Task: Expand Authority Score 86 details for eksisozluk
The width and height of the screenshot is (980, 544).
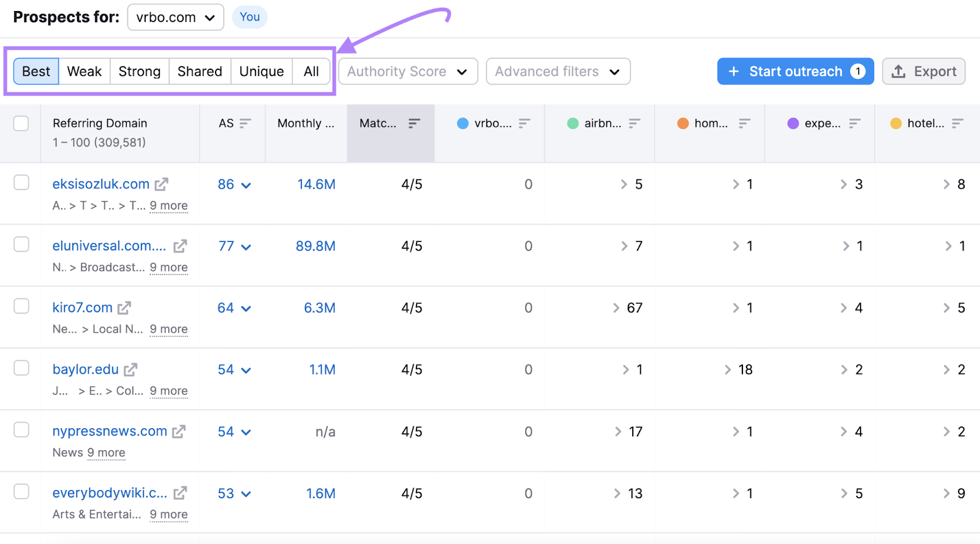Action: (x=246, y=185)
